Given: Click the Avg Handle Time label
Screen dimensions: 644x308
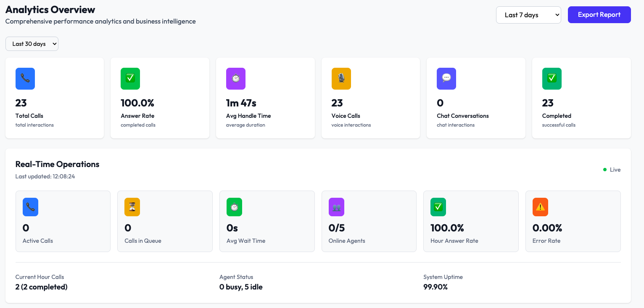Looking at the screenshot, I should point(248,116).
